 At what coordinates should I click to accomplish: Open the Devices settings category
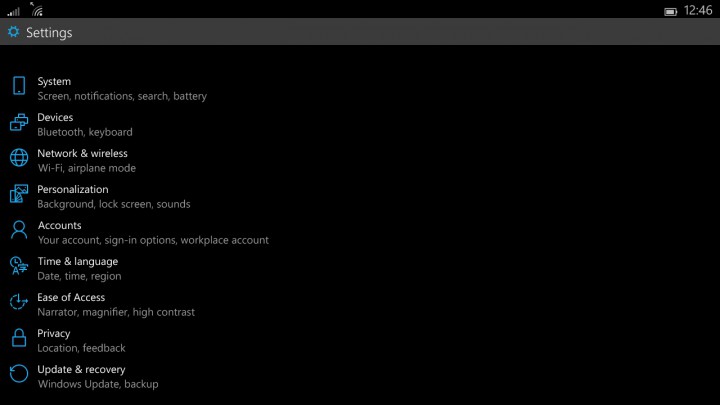pos(85,124)
